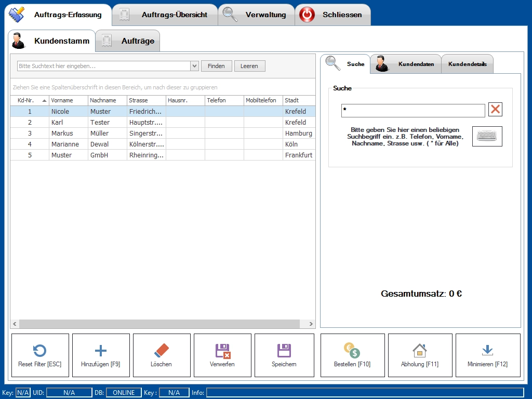Click the Finden button
Viewport: 532px width, 399px height.
click(x=216, y=66)
